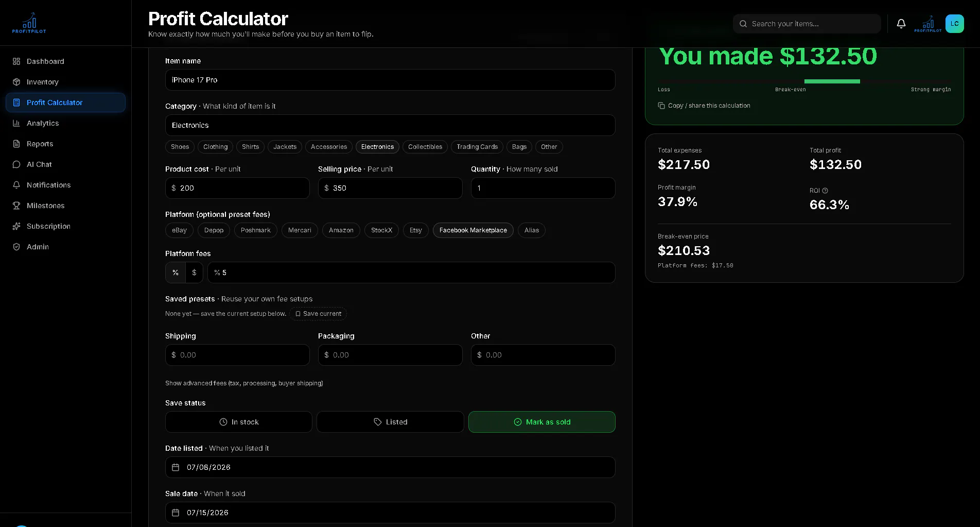Click the AI Chat bubble icon
Image resolution: width=980 pixels, height=527 pixels.
click(16, 164)
